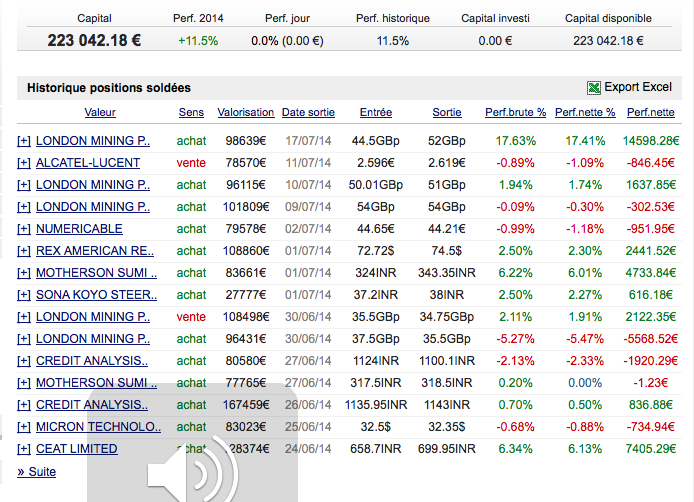Open London Mining link valued 98639€

tap(93, 141)
